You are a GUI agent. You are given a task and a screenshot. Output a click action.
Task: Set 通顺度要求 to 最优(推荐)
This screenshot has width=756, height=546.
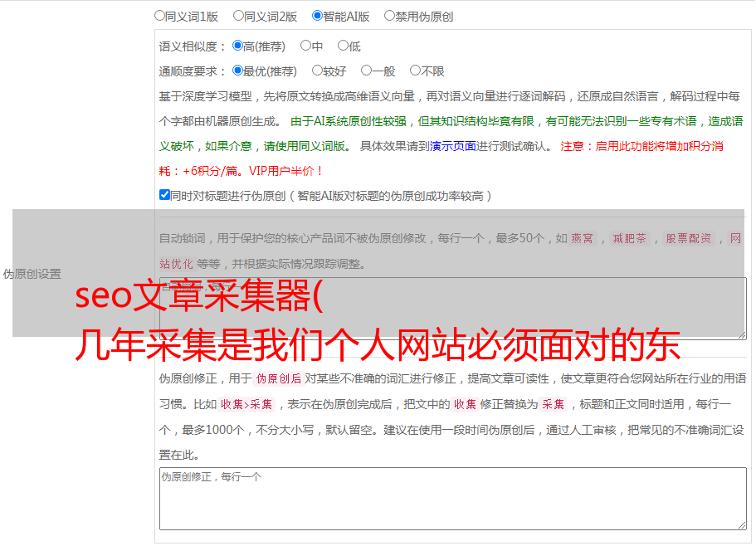pyautogui.click(x=237, y=71)
